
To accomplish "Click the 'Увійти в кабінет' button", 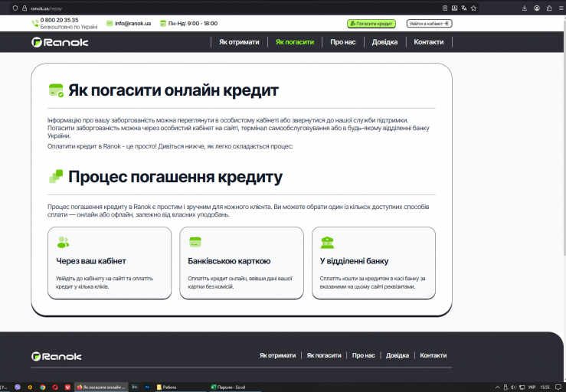I will tap(429, 24).
